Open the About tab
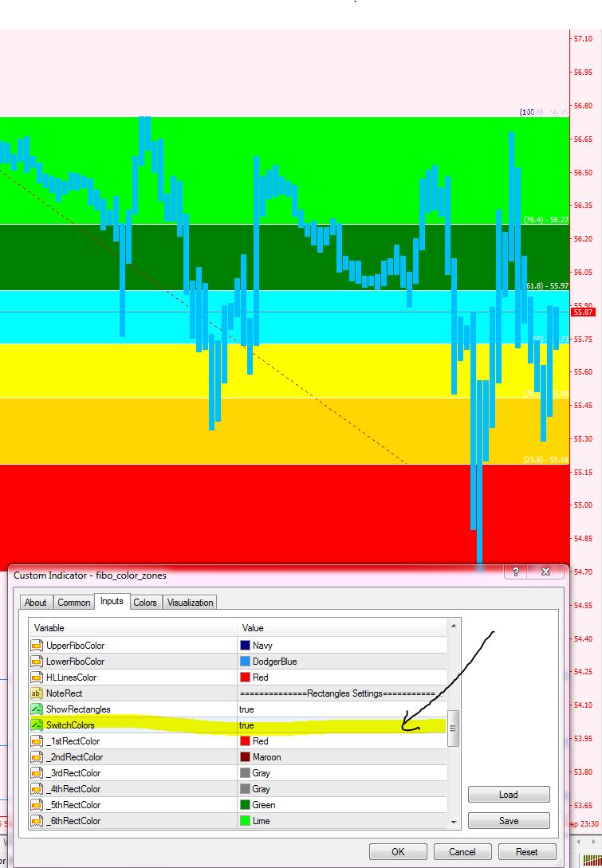 pos(35,603)
